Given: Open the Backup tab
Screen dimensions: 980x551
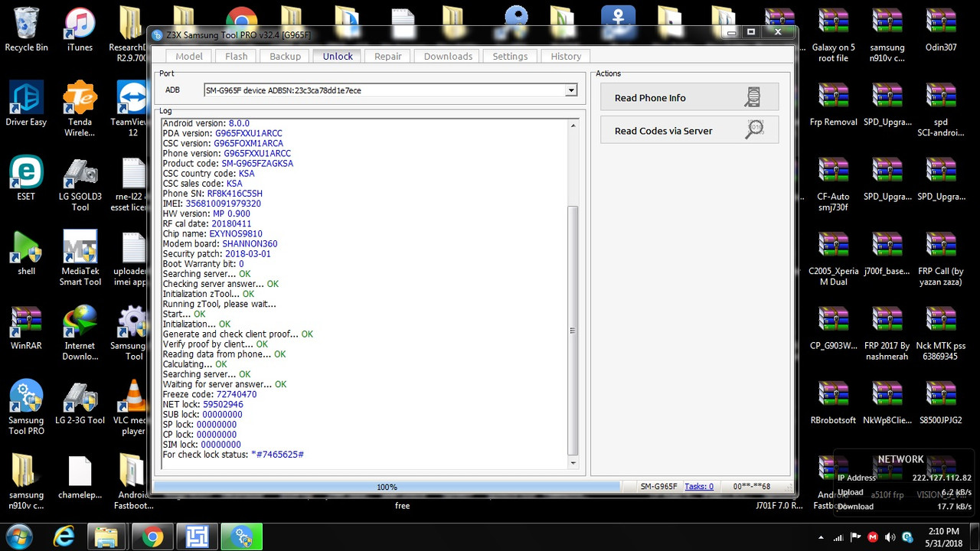Looking at the screenshot, I should point(285,56).
